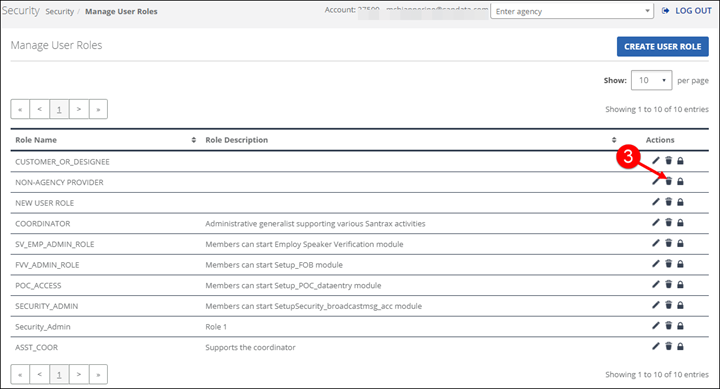Click lock icon for SV_EMP_ADMIN_ROLE
The image size is (720, 389).
(x=681, y=243)
